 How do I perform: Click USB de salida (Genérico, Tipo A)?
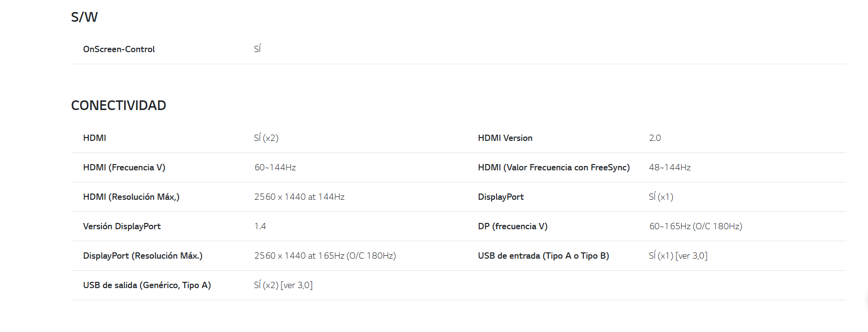coord(147,285)
